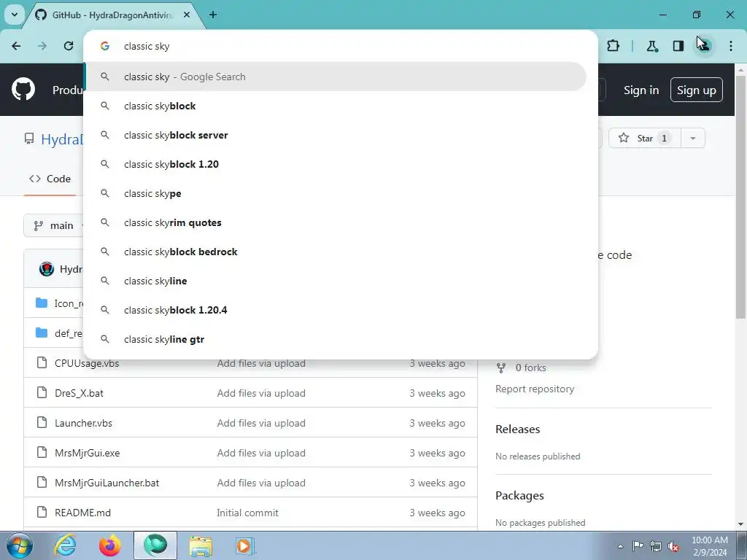This screenshot has width=747, height=560.
Task: Open Windows Explorer folder in taskbar
Action: [x=201, y=545]
